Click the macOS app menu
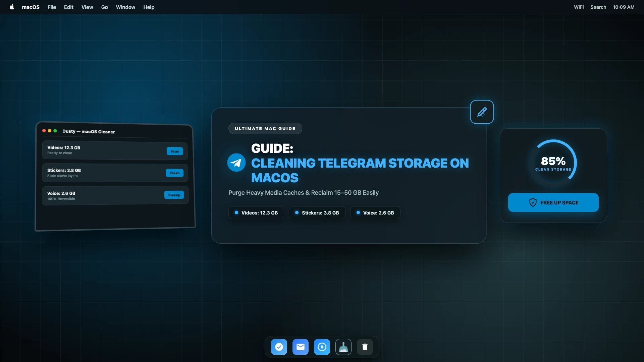 (x=31, y=7)
